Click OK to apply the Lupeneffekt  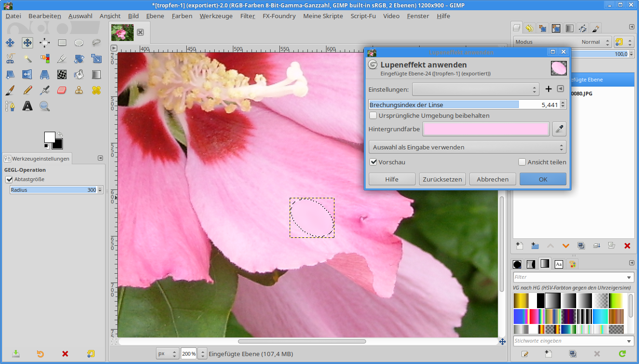(x=543, y=179)
